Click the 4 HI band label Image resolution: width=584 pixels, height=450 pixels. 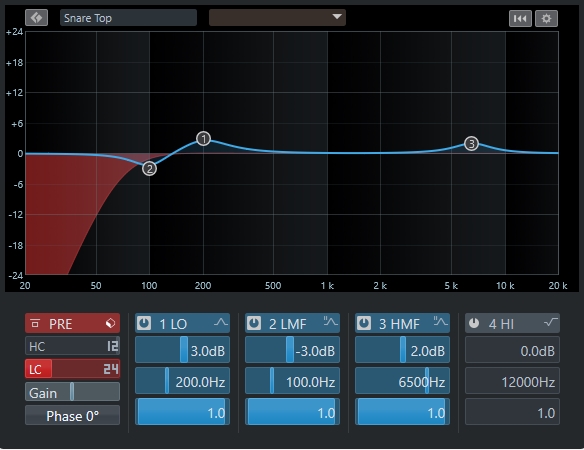point(501,324)
